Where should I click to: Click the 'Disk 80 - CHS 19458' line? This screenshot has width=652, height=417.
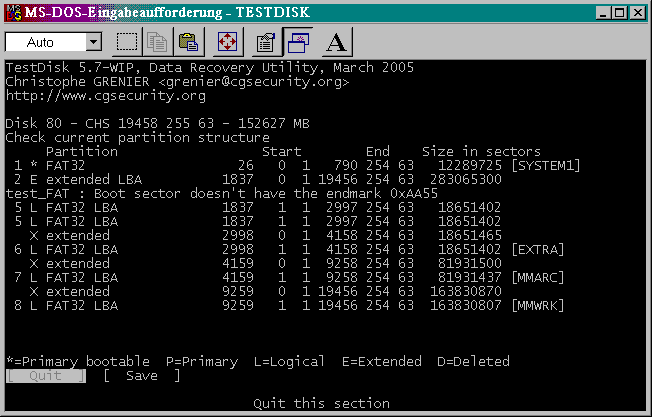point(158,123)
